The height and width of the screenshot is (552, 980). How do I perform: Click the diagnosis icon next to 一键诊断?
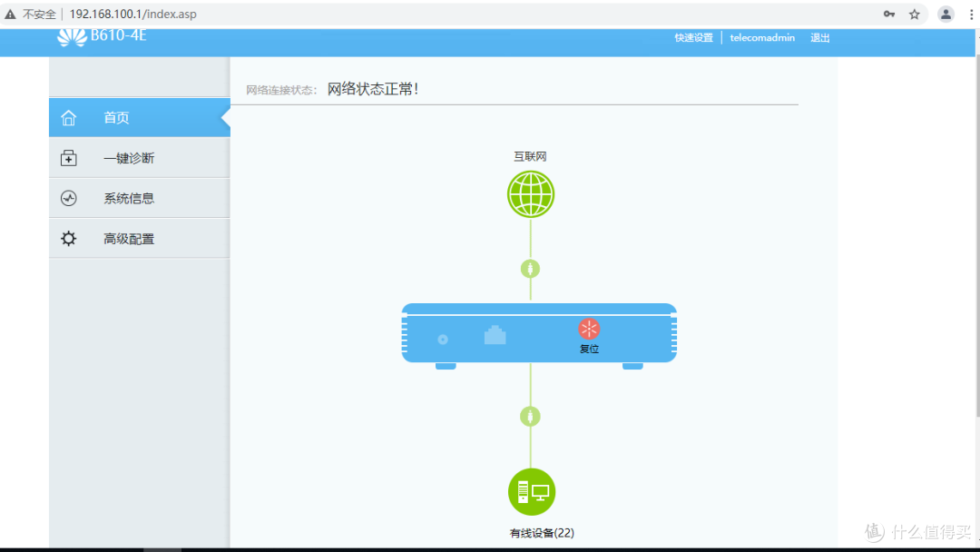[68, 157]
